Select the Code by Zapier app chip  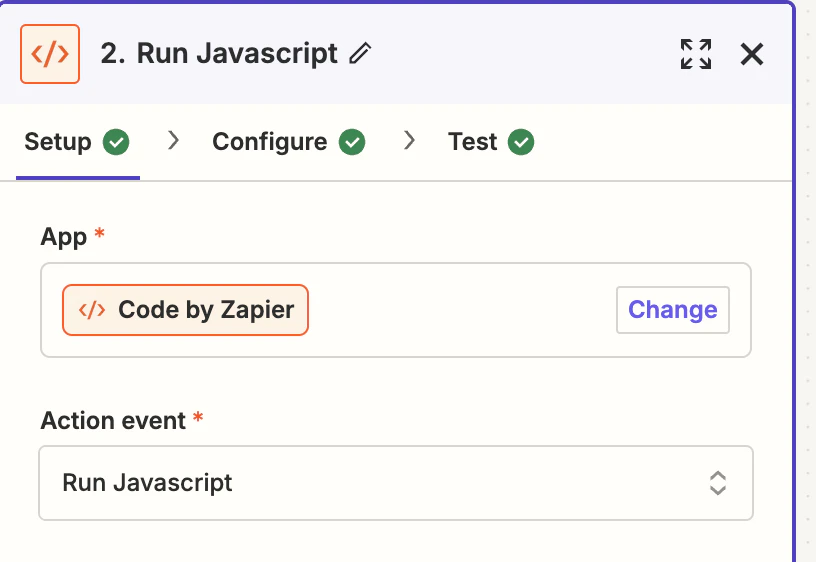185,310
